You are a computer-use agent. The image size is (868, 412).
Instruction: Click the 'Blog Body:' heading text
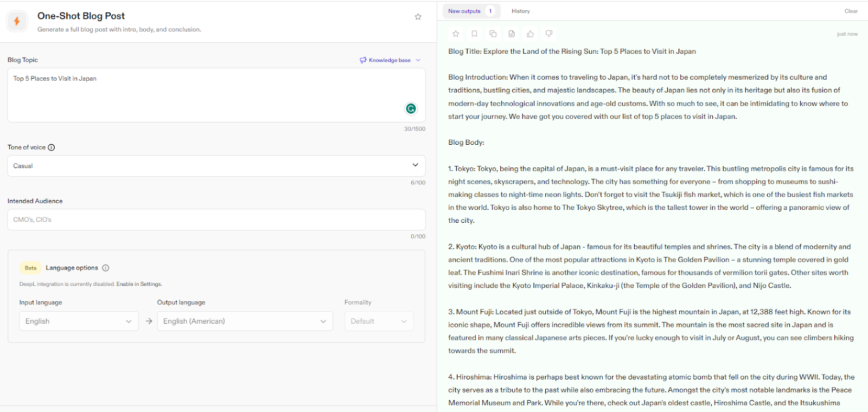pyautogui.click(x=466, y=143)
